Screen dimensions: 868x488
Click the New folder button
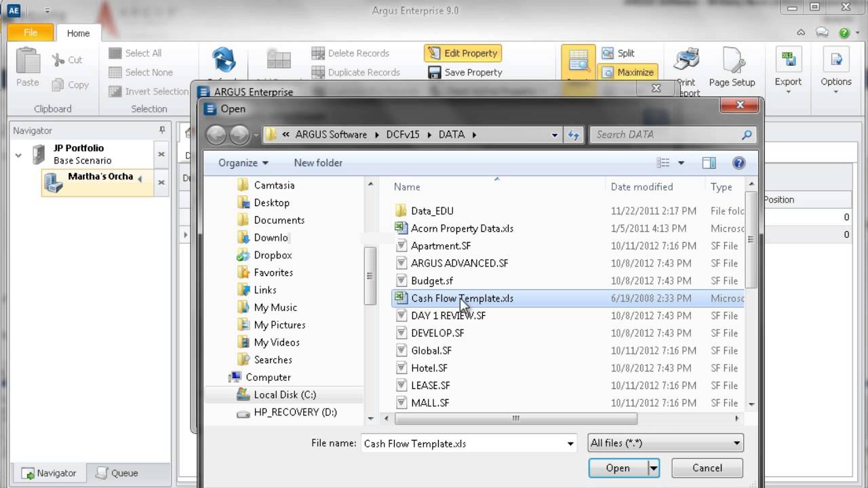click(x=318, y=163)
